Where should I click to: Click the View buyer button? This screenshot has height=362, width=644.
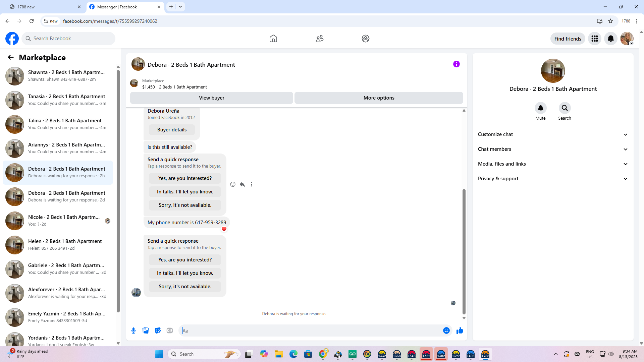click(211, 98)
